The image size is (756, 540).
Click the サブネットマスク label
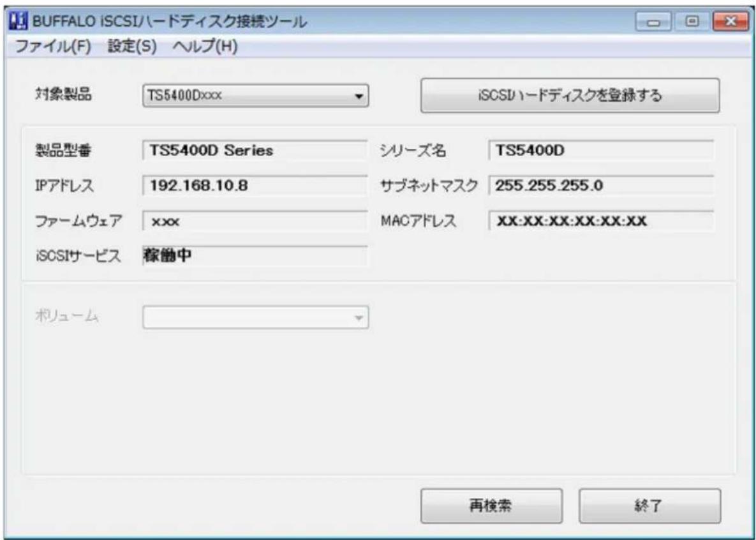point(429,186)
